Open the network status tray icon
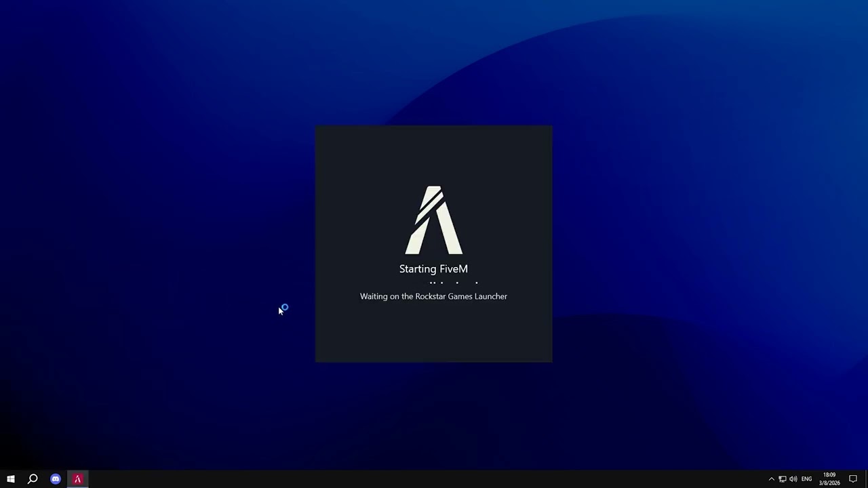Image resolution: width=868 pixels, height=488 pixels. [782, 479]
